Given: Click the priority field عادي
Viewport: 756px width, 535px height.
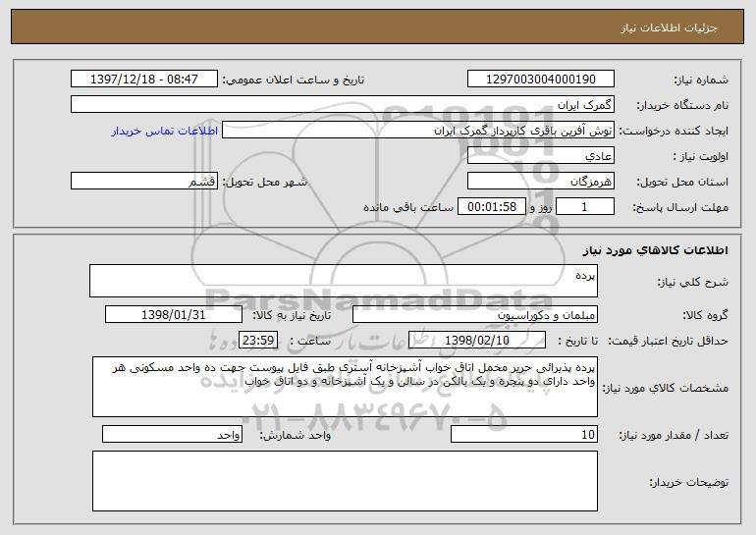Looking at the screenshot, I should (x=540, y=156).
